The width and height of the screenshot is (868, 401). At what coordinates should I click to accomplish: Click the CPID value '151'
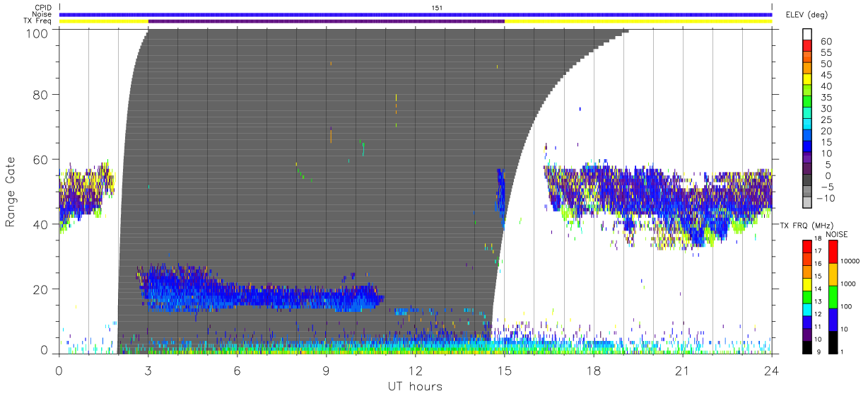click(436, 8)
